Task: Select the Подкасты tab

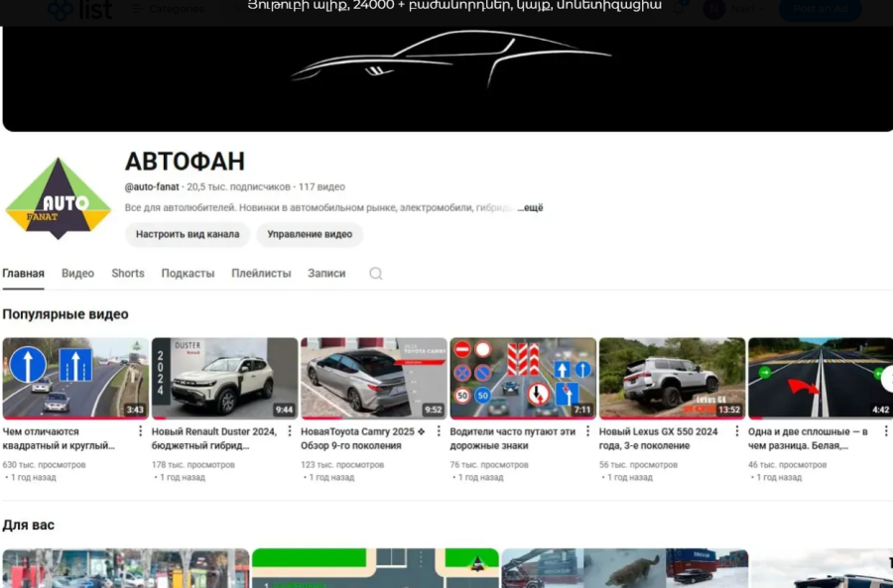Action: 188,274
